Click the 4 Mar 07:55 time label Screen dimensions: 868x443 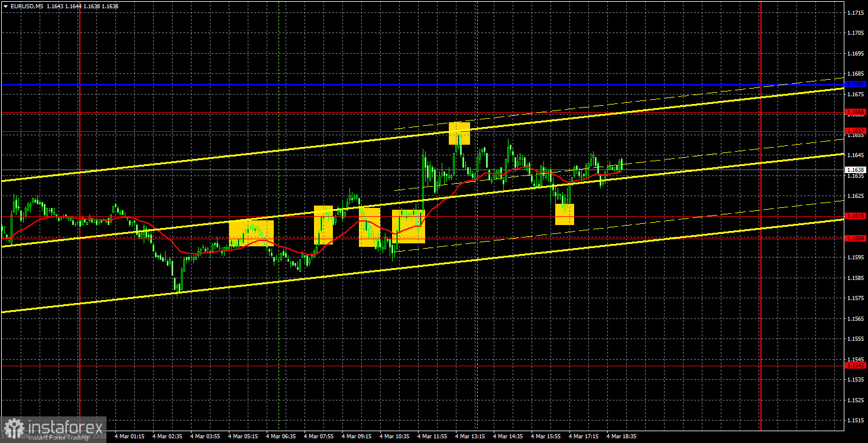tap(319, 437)
